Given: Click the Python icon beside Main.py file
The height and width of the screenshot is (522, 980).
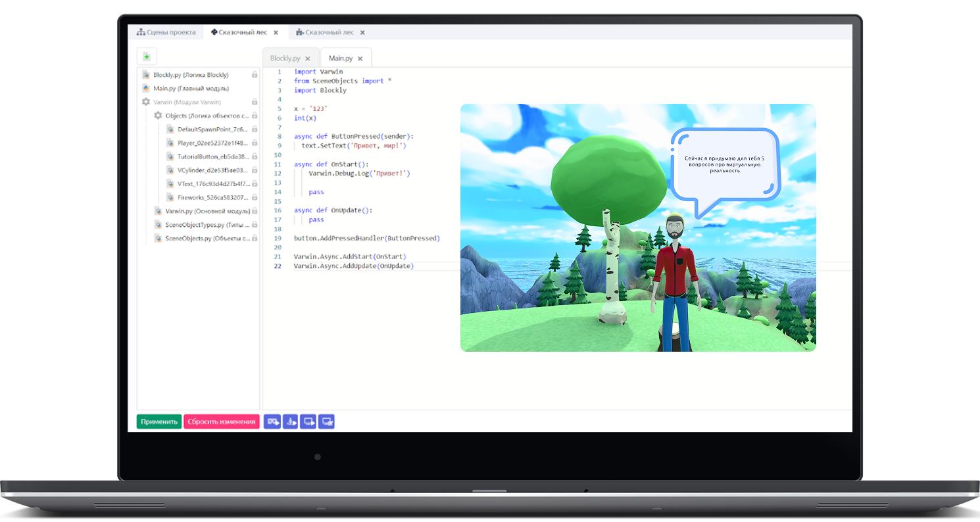Looking at the screenshot, I should coord(147,88).
